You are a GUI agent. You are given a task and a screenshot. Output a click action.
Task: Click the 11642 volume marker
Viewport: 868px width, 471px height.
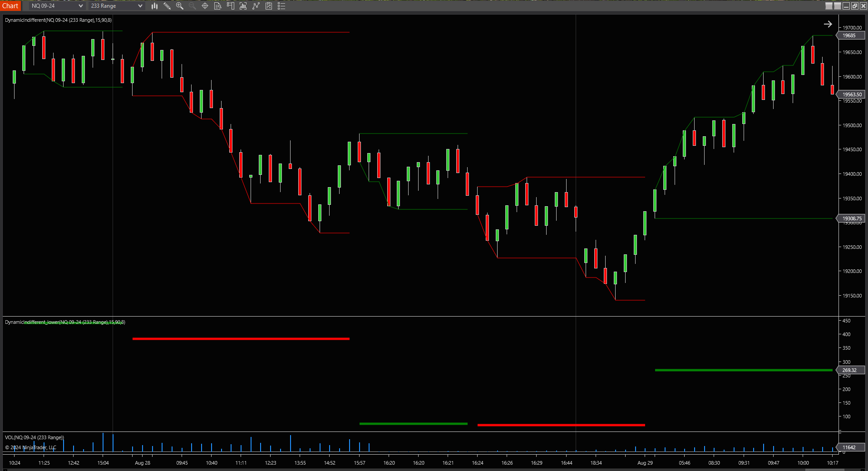click(850, 447)
